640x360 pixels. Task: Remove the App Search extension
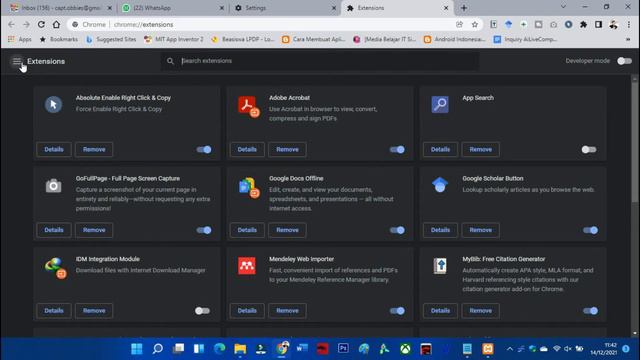click(480, 149)
